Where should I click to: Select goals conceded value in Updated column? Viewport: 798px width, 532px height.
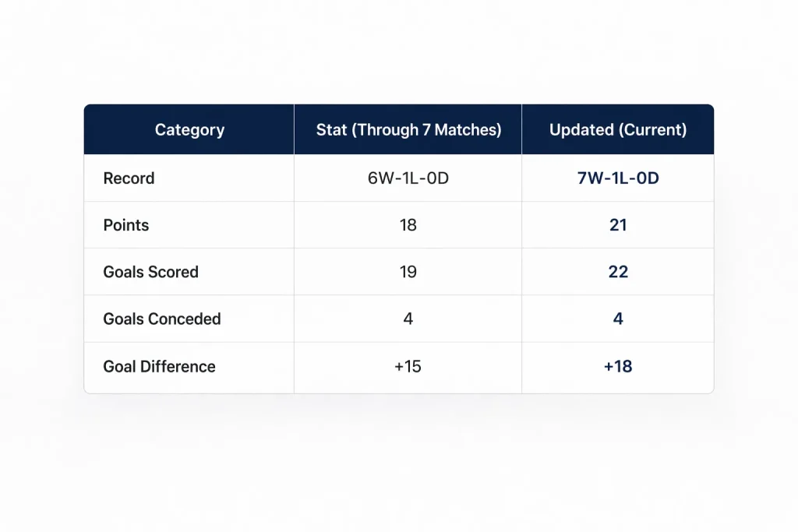tap(618, 319)
